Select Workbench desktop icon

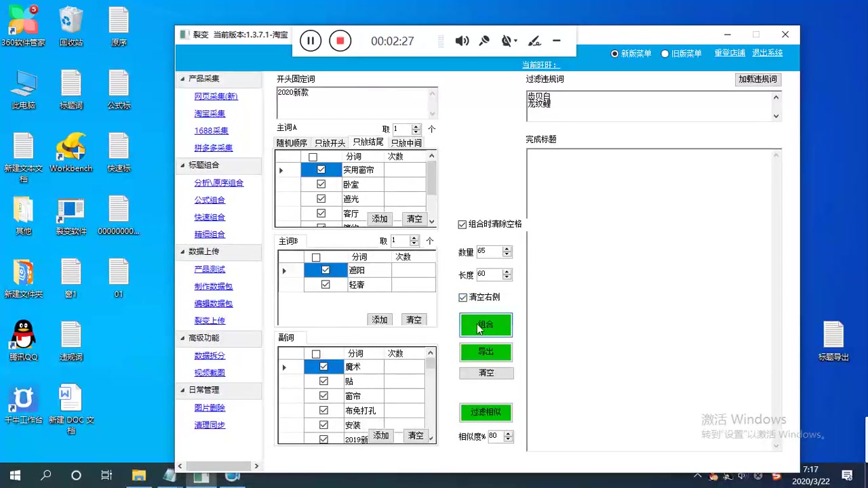(x=71, y=152)
